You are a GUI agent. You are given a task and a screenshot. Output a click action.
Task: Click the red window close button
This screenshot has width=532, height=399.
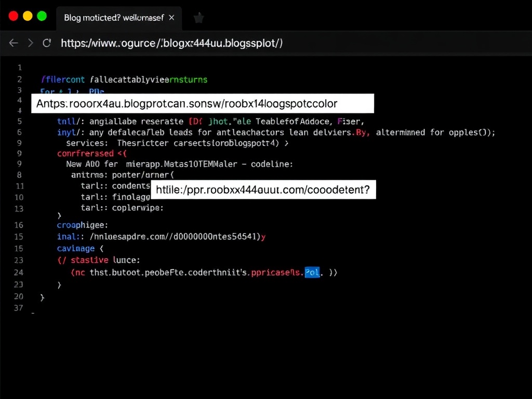click(x=14, y=16)
